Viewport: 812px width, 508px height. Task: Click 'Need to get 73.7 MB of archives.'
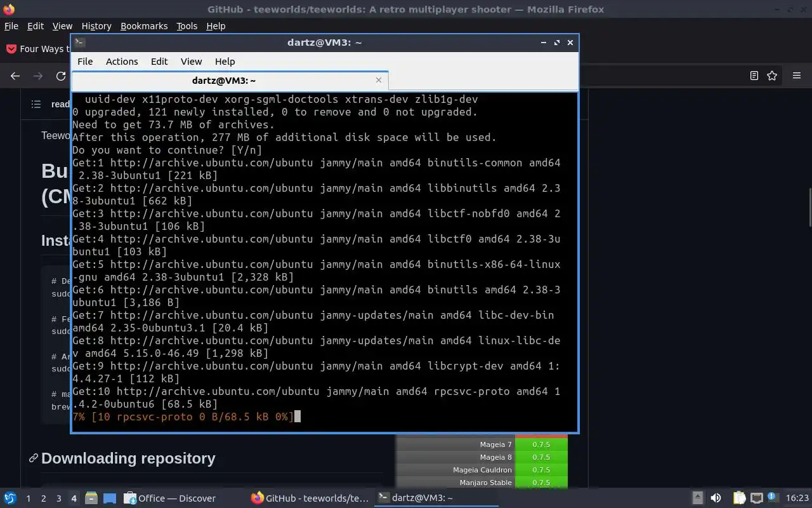pyautogui.click(x=173, y=124)
